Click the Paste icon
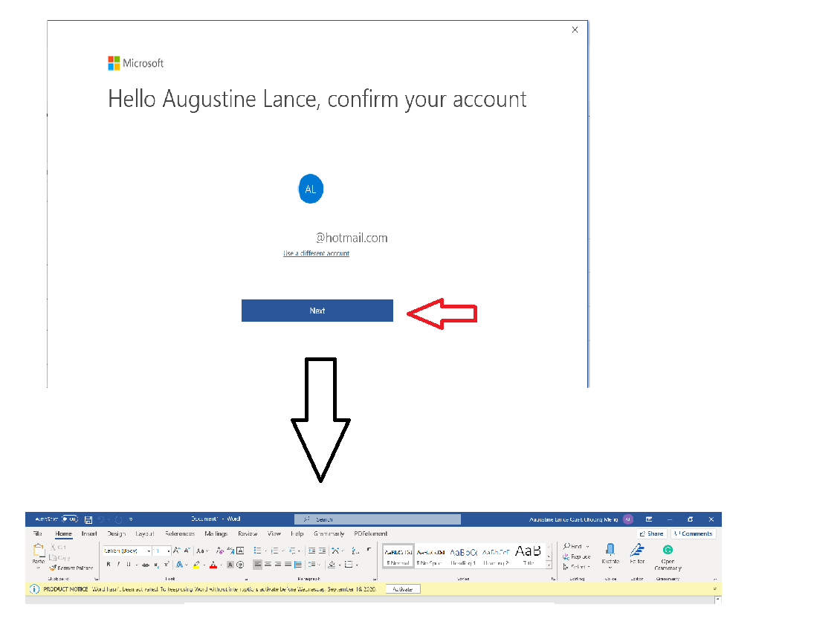This screenshot has height=636, width=840. (39, 551)
